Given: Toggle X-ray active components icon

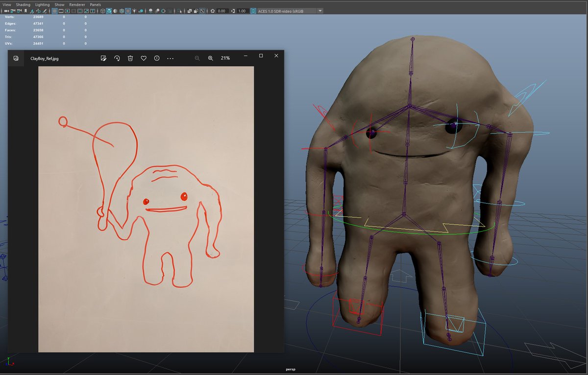Looking at the screenshot, I should 196,11.
